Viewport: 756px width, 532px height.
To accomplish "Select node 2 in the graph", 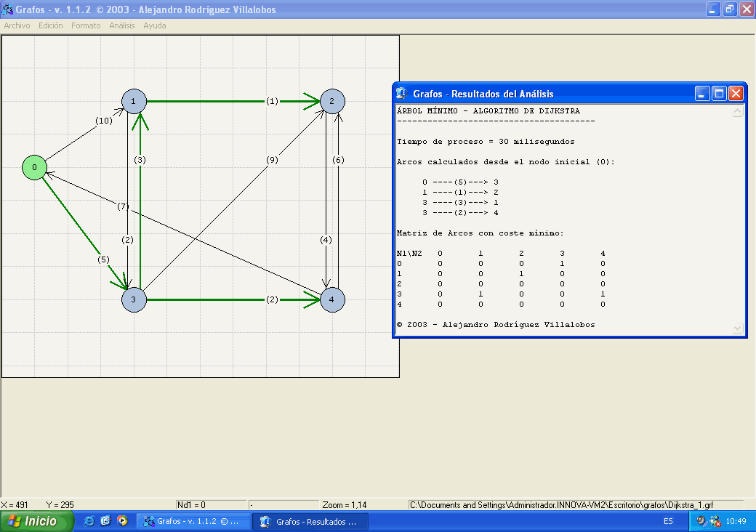I will tap(332, 101).
